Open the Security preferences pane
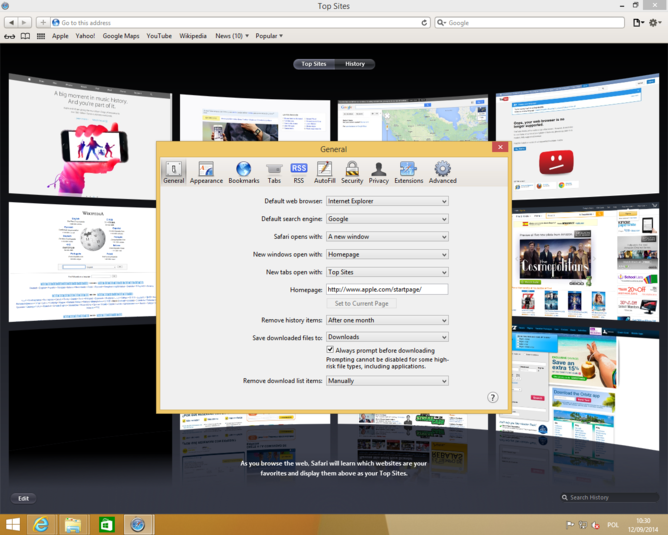The height and width of the screenshot is (535, 668). (352, 173)
